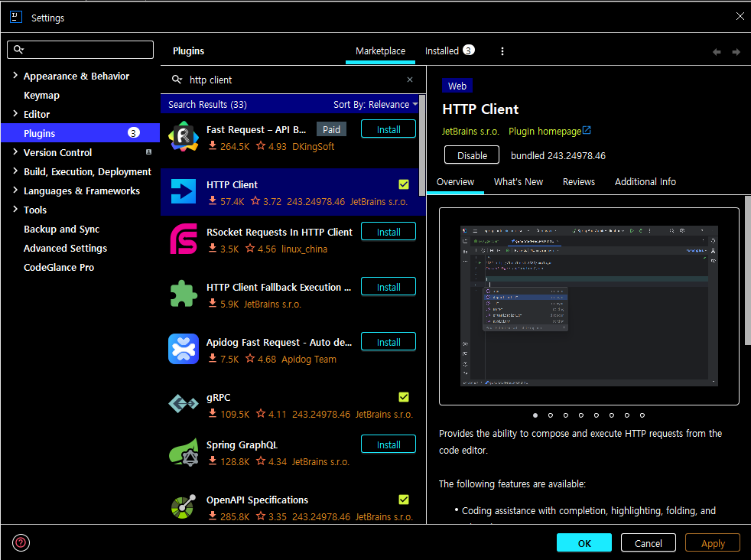Open the What's New tab

tap(519, 182)
